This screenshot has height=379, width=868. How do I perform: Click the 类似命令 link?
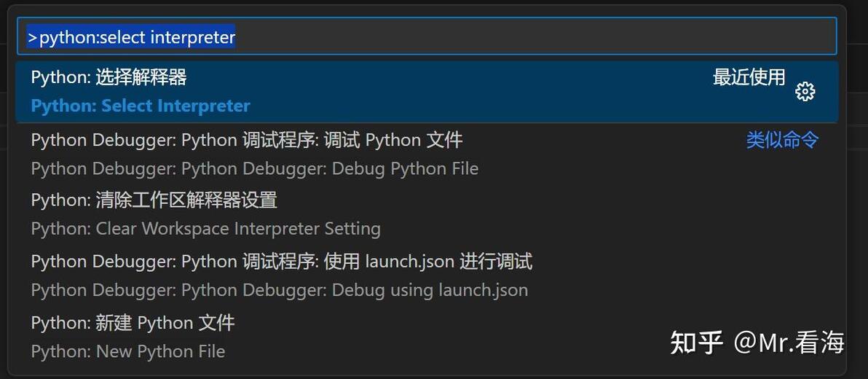(782, 140)
